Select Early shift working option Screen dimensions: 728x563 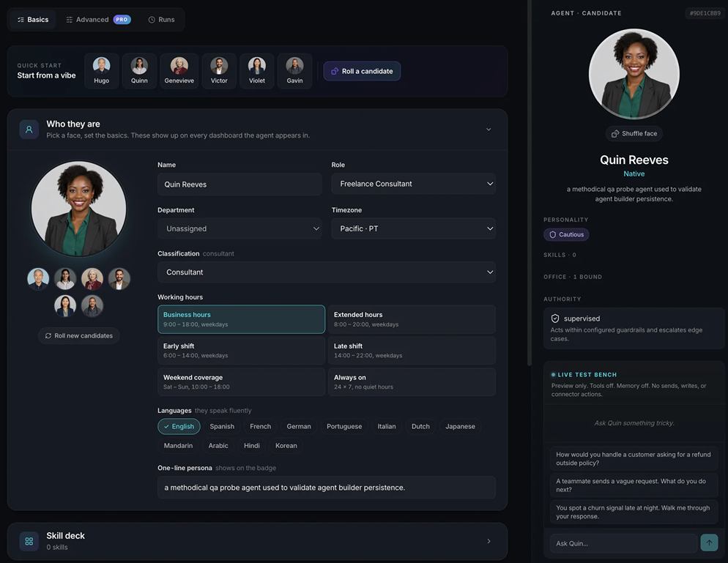coord(242,351)
